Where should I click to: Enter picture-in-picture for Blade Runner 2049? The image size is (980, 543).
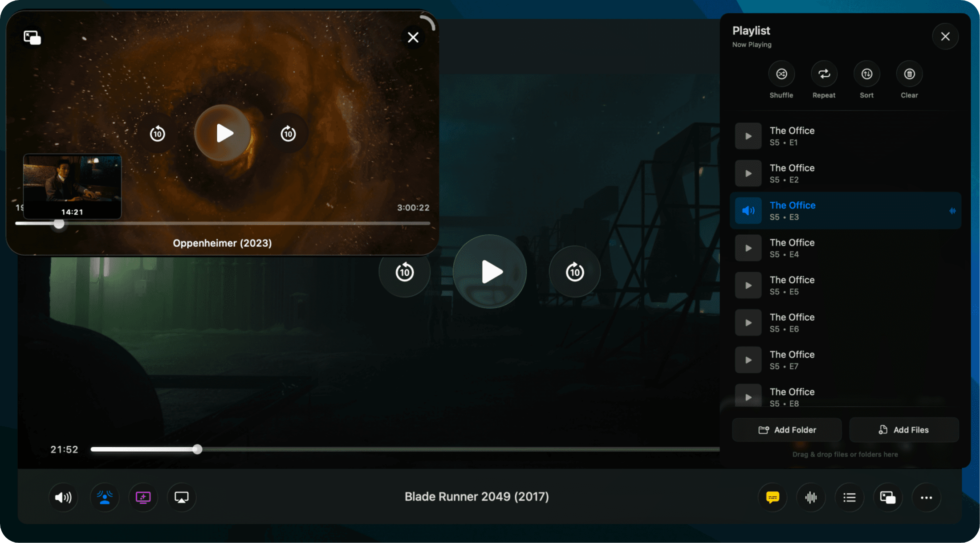(x=888, y=497)
